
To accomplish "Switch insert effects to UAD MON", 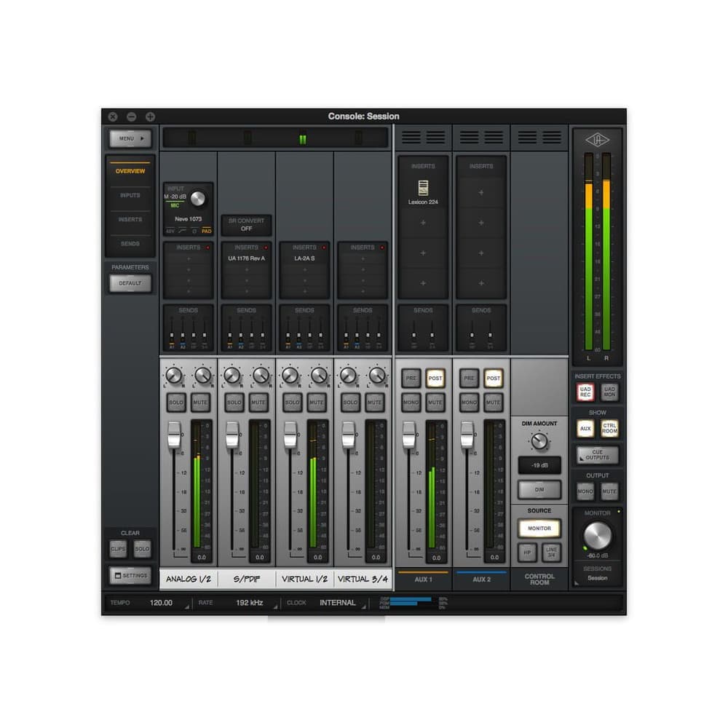I will pos(609,392).
